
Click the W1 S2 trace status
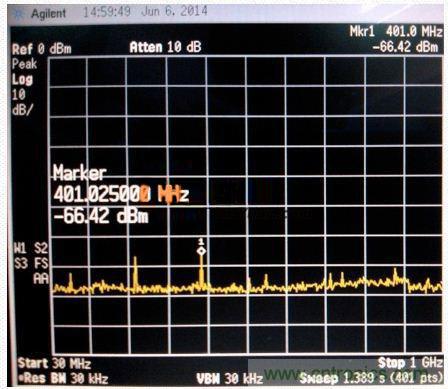pyautogui.click(x=31, y=248)
